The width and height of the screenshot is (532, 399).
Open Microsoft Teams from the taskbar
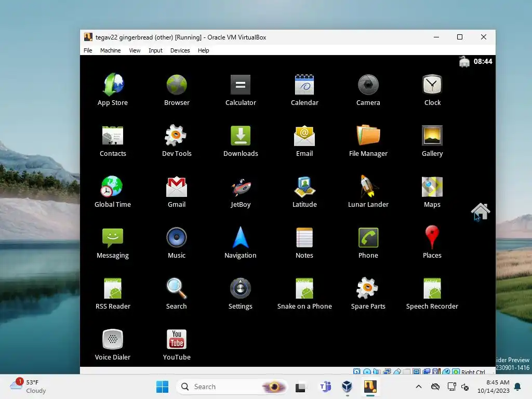pos(325,387)
